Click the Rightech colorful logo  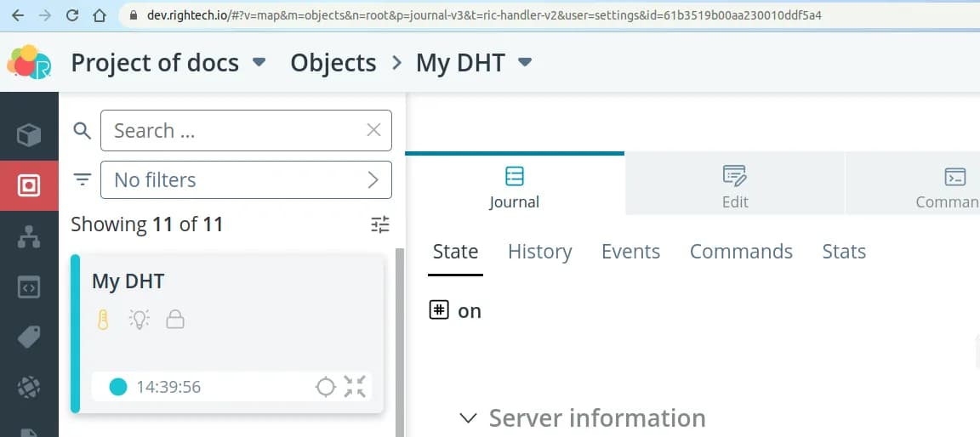(29, 63)
